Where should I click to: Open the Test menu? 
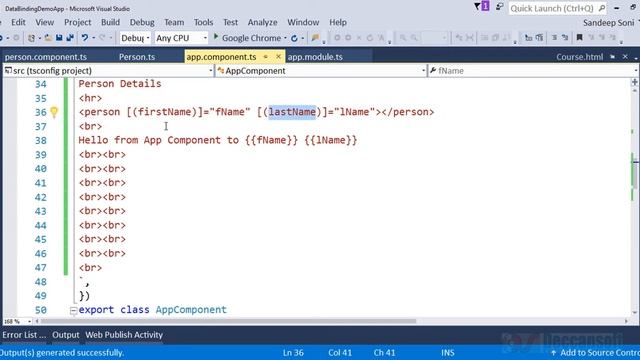230,22
